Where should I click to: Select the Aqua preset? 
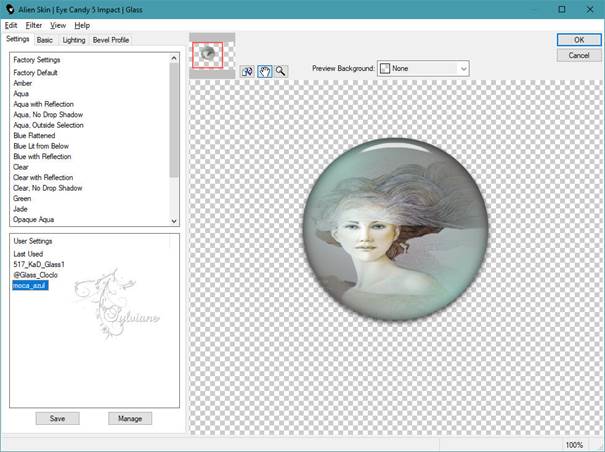pos(21,93)
